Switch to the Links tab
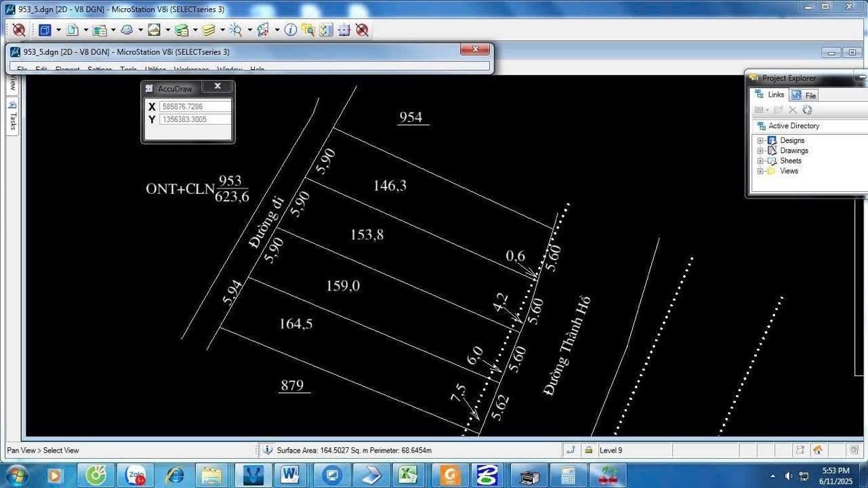Screen dimensions: 868x488 click(x=769, y=95)
